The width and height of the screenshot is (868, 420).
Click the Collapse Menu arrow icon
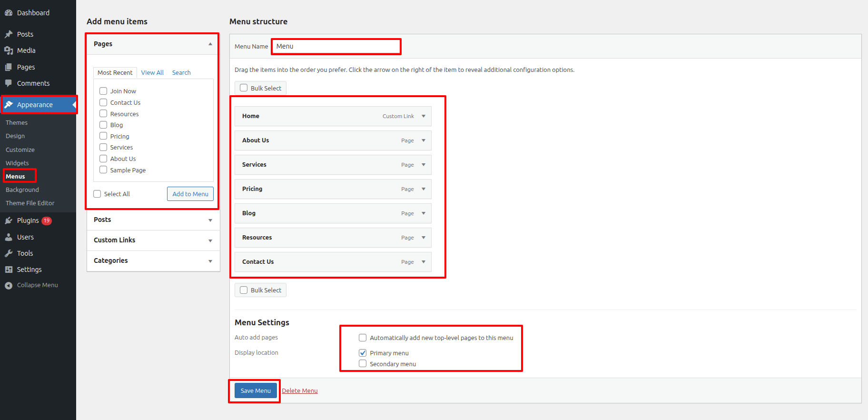coord(9,285)
